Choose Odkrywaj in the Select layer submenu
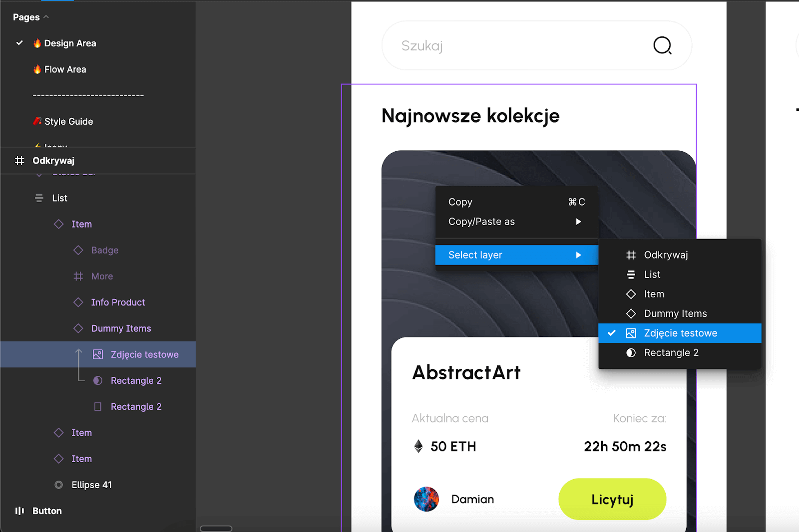This screenshot has width=799, height=532. [680, 255]
